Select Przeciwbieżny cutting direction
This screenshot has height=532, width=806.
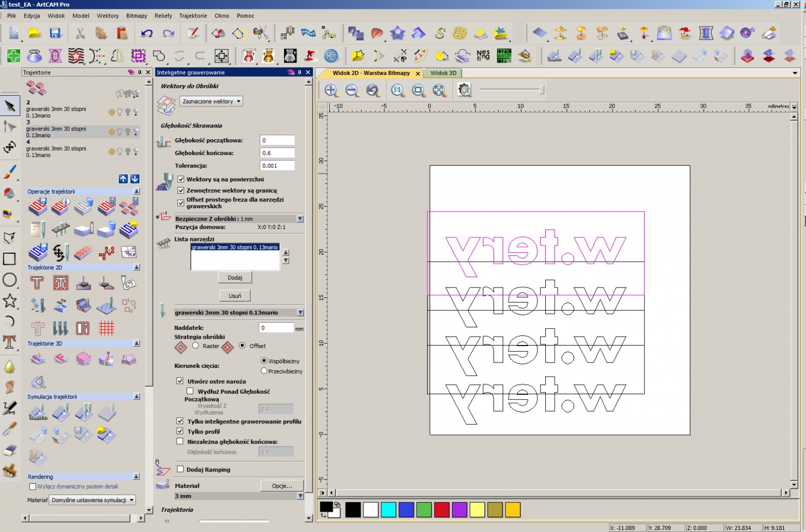pos(264,371)
